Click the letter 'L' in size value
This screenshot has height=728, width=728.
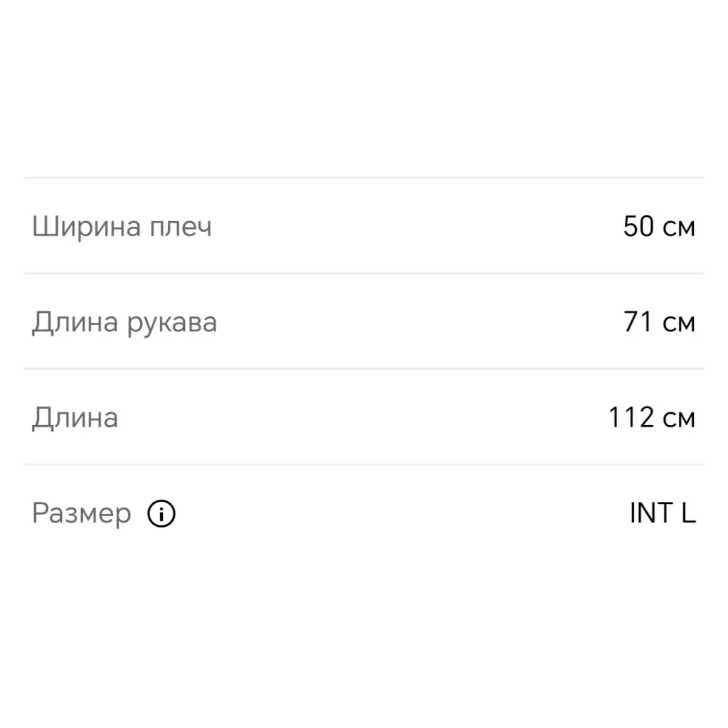[688, 513]
